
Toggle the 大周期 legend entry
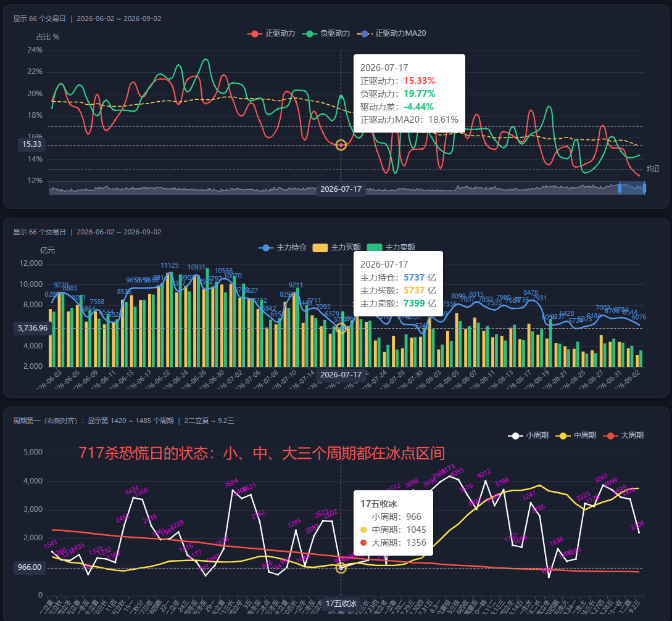(x=624, y=435)
